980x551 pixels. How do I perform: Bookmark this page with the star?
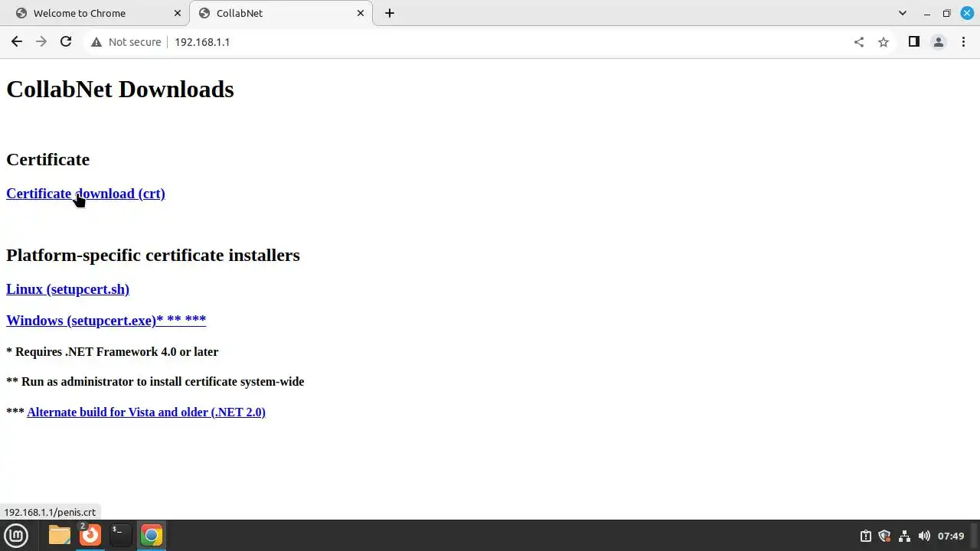click(x=884, y=42)
